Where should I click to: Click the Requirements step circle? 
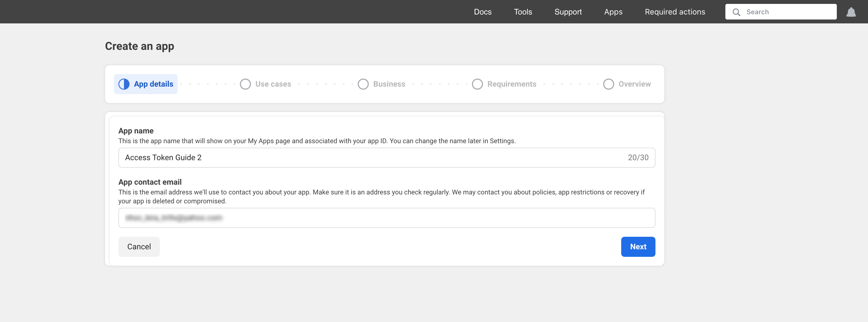tap(477, 84)
